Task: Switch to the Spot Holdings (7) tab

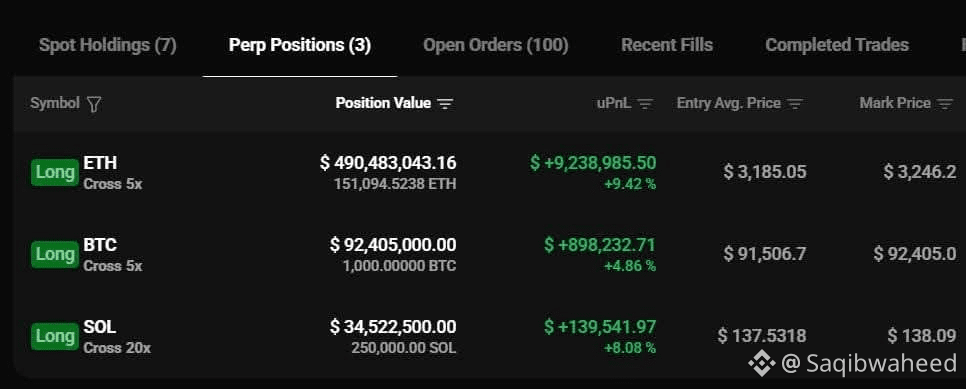Action: tap(108, 45)
